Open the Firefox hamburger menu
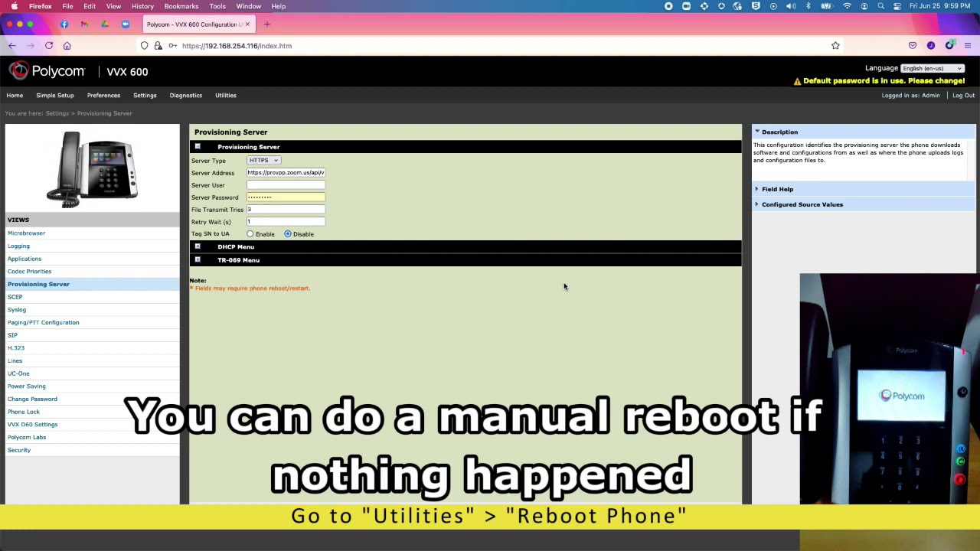 point(968,46)
